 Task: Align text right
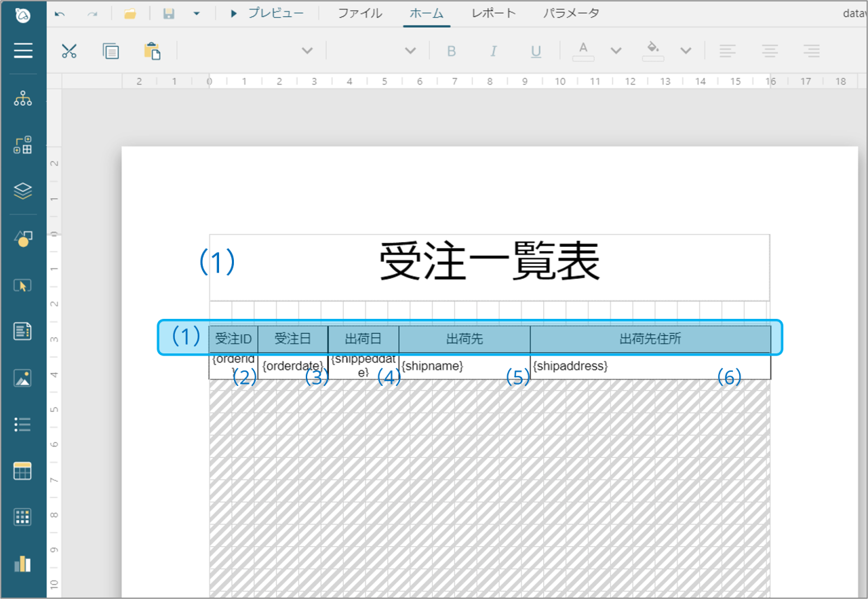(812, 50)
